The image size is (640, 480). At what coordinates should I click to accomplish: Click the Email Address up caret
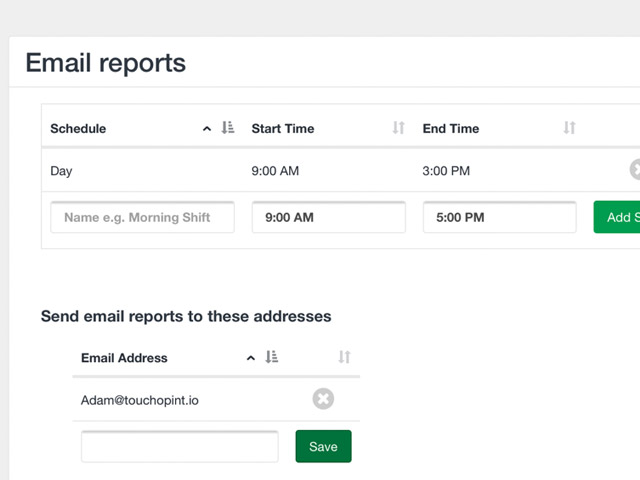[x=251, y=358]
